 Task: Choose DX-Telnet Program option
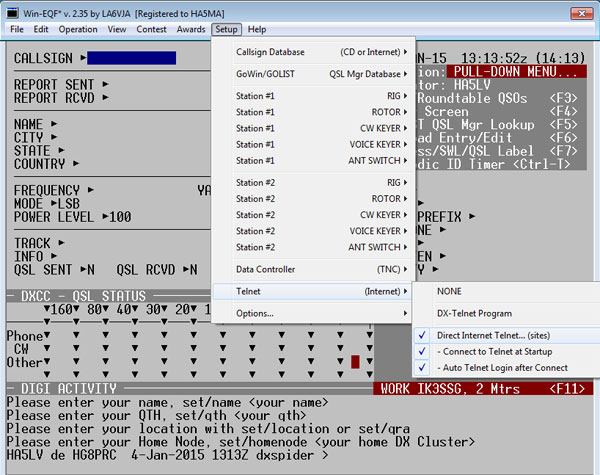(x=507, y=313)
